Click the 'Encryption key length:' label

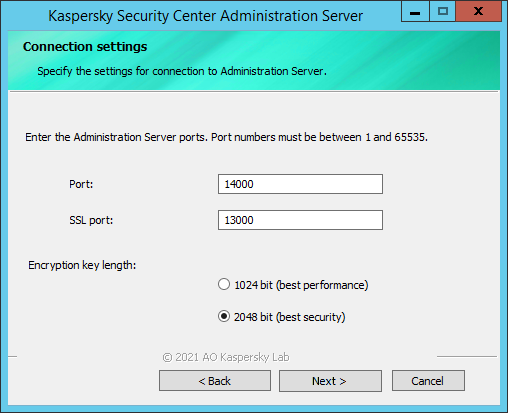click(82, 265)
